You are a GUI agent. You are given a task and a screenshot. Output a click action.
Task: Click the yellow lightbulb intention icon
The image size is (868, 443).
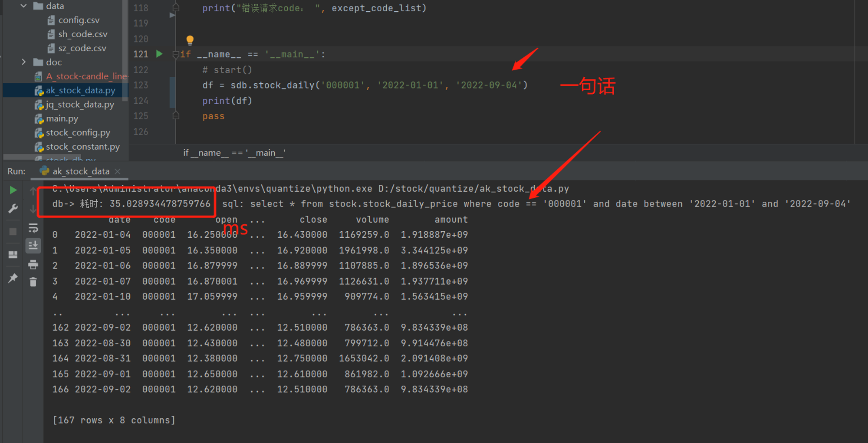click(190, 40)
